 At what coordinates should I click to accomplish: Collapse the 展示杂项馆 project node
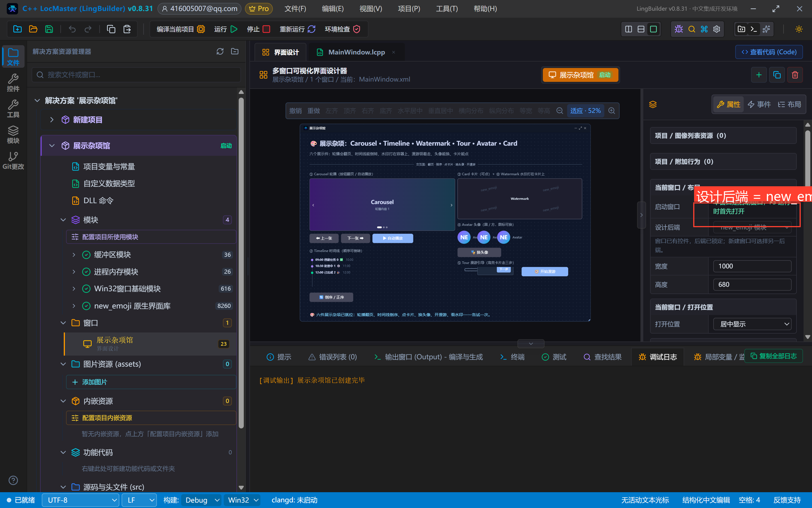(x=52, y=146)
